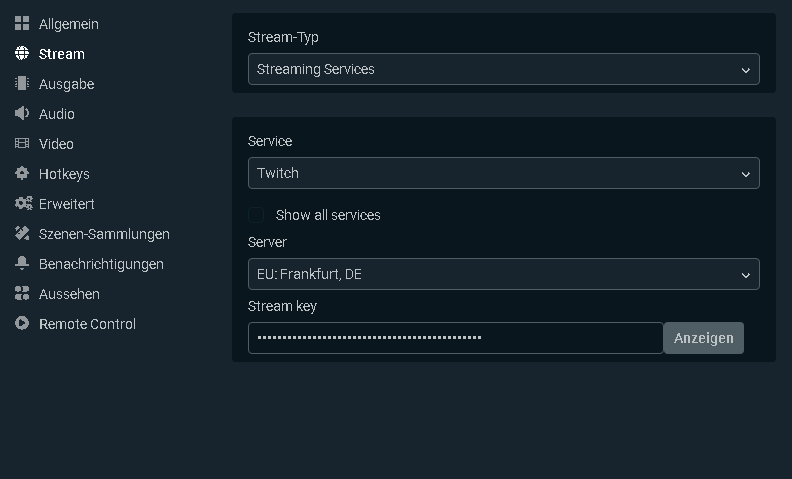Go to the Aussehen settings section
Screen dimensions: 792x479
pyautogui.click(x=69, y=294)
